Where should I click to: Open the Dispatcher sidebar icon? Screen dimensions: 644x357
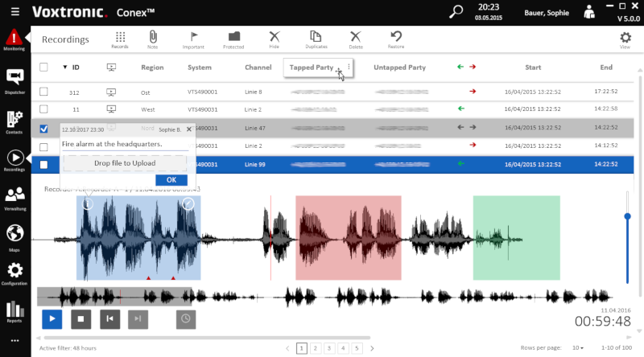point(14,81)
